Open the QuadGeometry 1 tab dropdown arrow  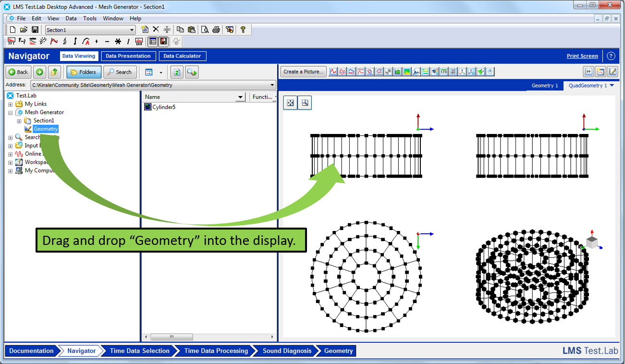point(612,85)
